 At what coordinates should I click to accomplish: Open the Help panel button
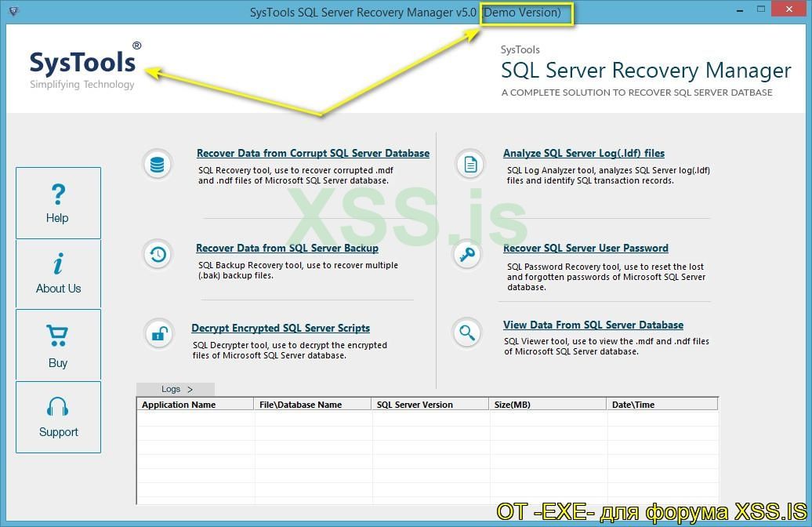(58, 202)
